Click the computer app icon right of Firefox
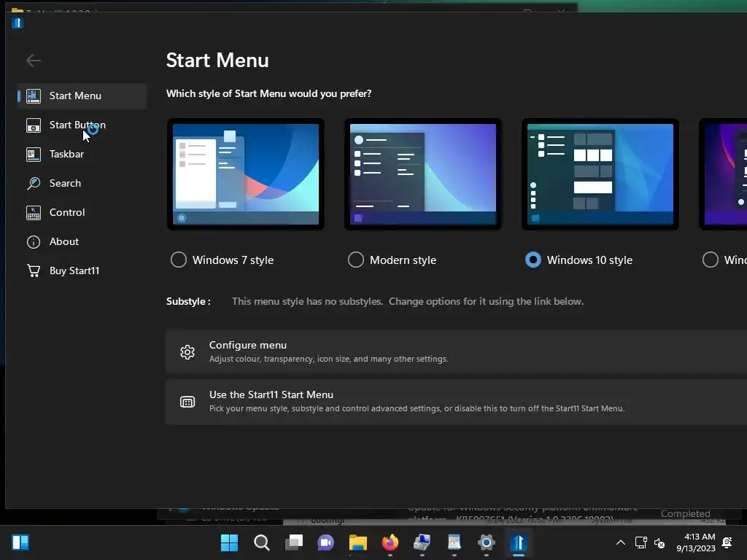 tap(422, 542)
